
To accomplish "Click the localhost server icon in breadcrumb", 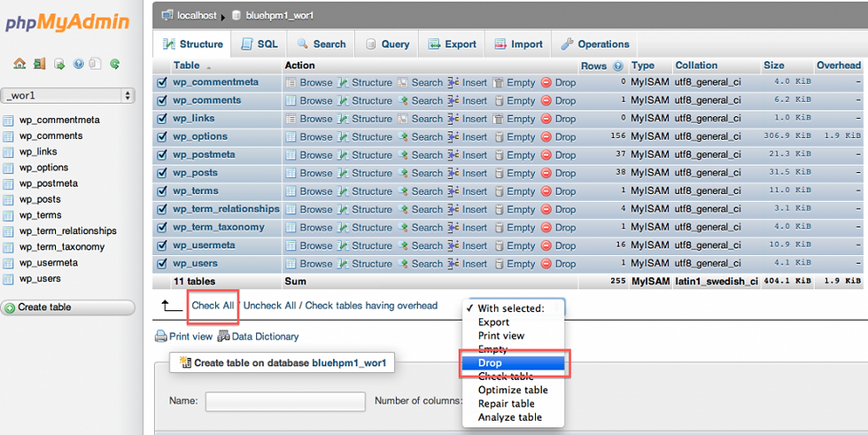I will click(x=167, y=15).
